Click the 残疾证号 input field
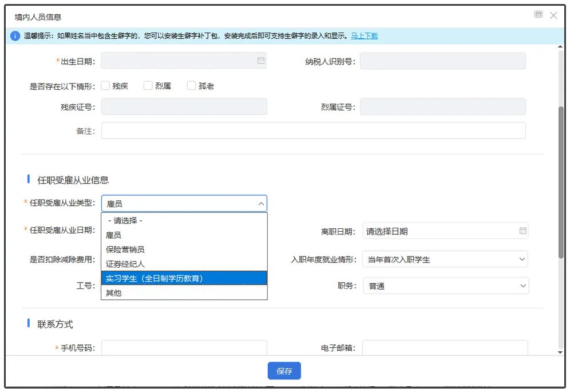This screenshot has height=392, width=570. pos(184,106)
